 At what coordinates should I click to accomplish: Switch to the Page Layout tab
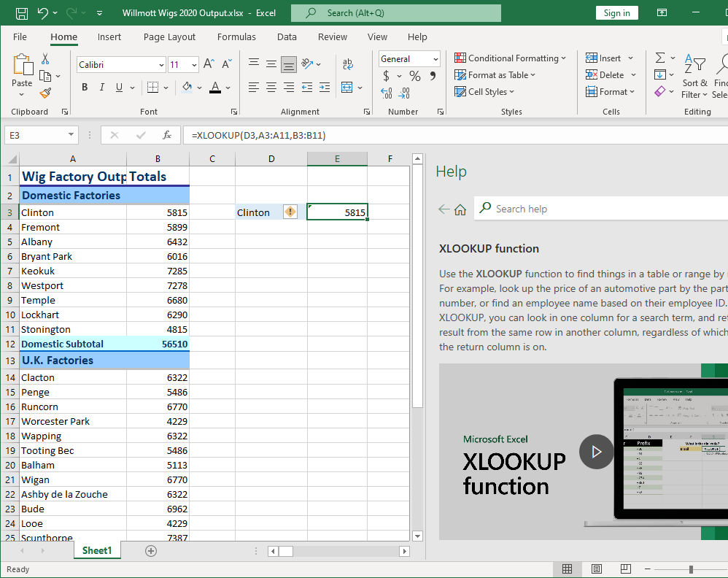pyautogui.click(x=169, y=37)
